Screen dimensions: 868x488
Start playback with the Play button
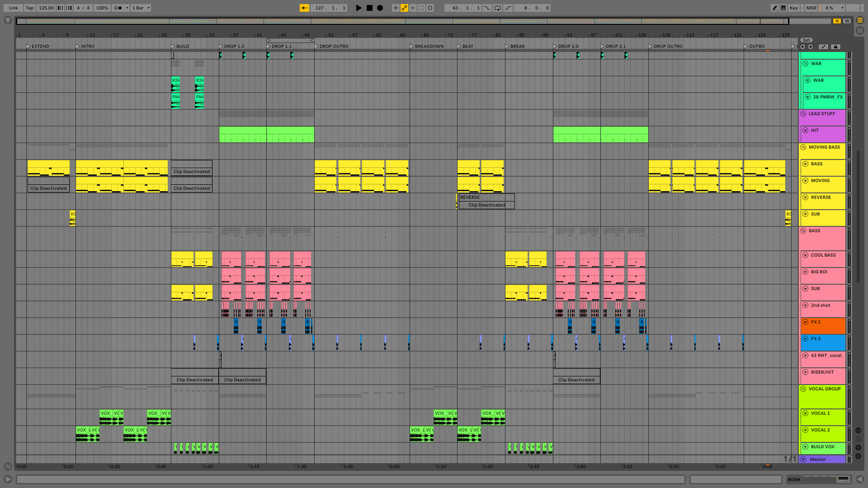[x=359, y=8]
